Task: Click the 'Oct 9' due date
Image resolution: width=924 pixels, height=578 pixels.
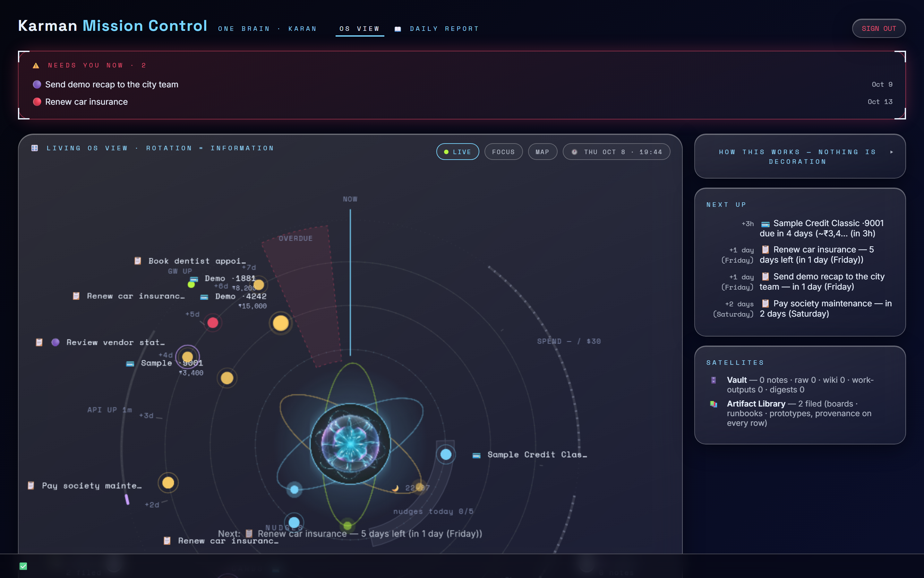Action: [x=882, y=84]
